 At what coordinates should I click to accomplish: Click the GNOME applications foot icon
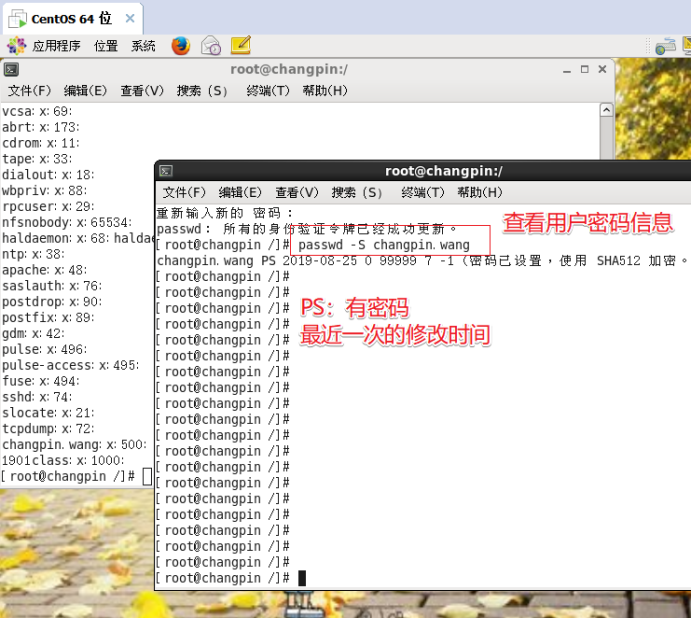click(16, 45)
